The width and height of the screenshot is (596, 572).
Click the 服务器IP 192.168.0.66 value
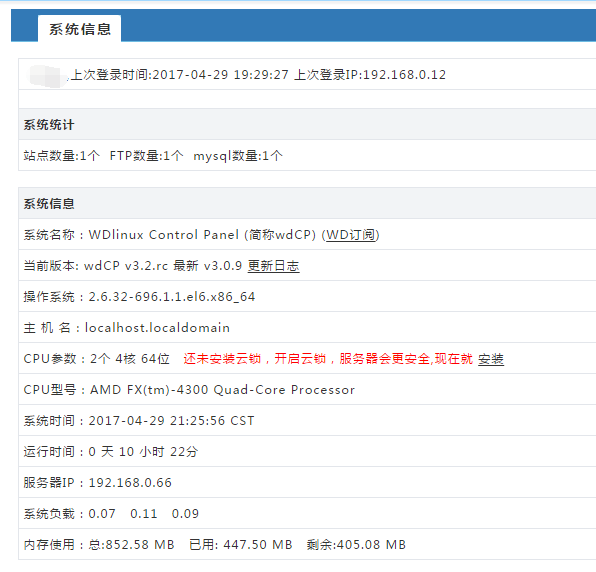tap(130, 483)
